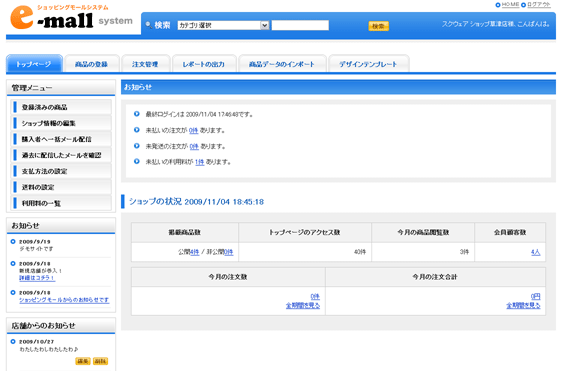Click the 0件 monthly orders link
The image size is (563, 371).
click(x=315, y=297)
